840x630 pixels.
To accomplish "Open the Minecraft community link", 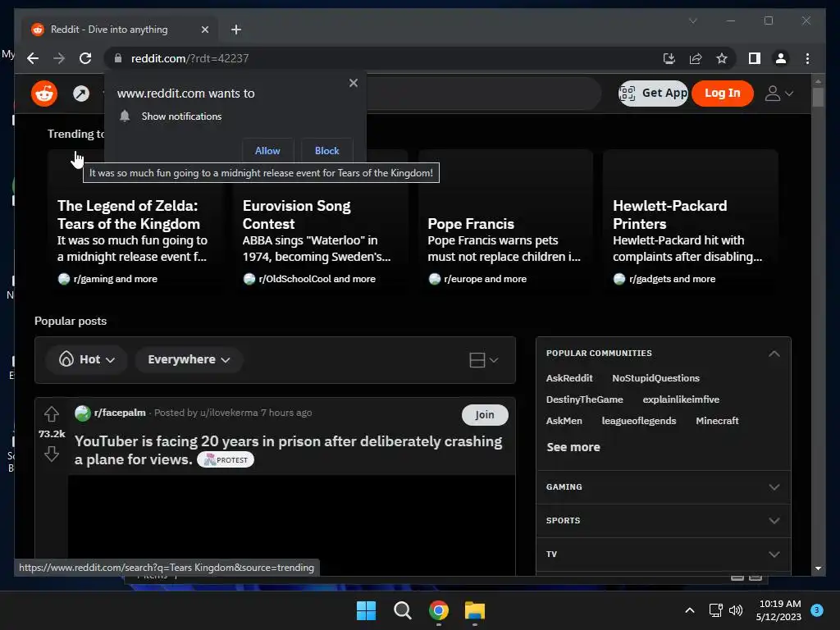I will tap(717, 421).
